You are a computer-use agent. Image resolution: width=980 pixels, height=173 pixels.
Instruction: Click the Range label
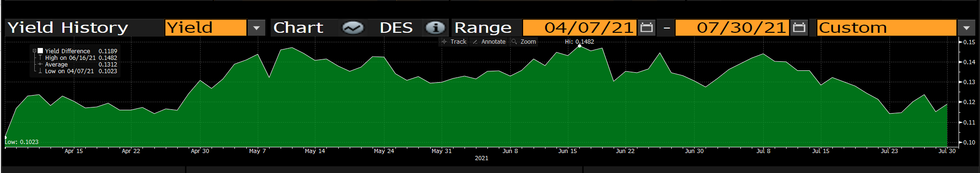click(x=483, y=28)
